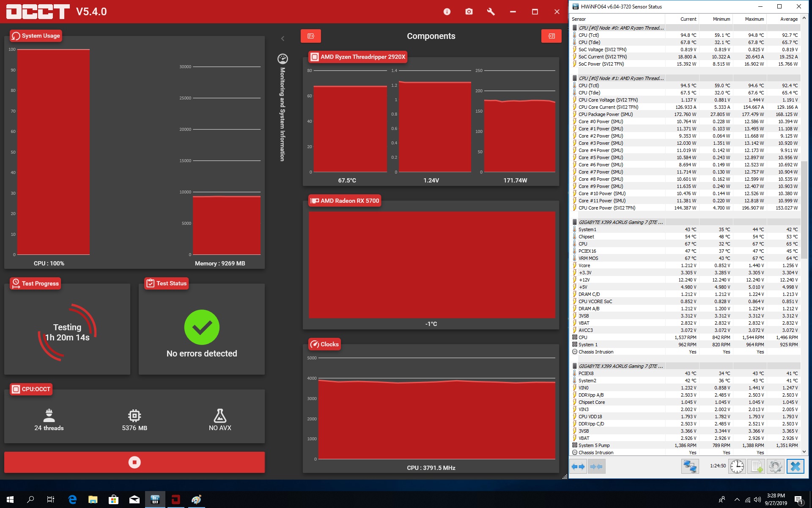812x508 pixels.
Task: Open Windows Start menu
Action: (10, 500)
